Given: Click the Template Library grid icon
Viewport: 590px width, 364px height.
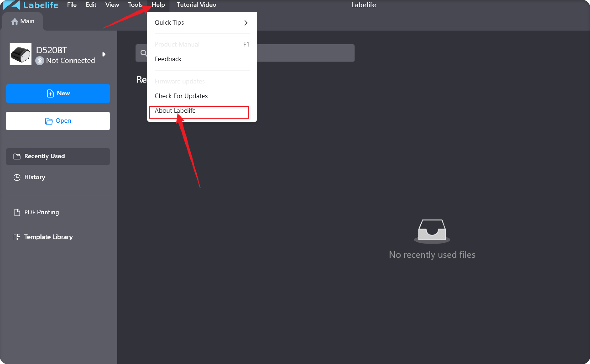Looking at the screenshot, I should coord(17,237).
